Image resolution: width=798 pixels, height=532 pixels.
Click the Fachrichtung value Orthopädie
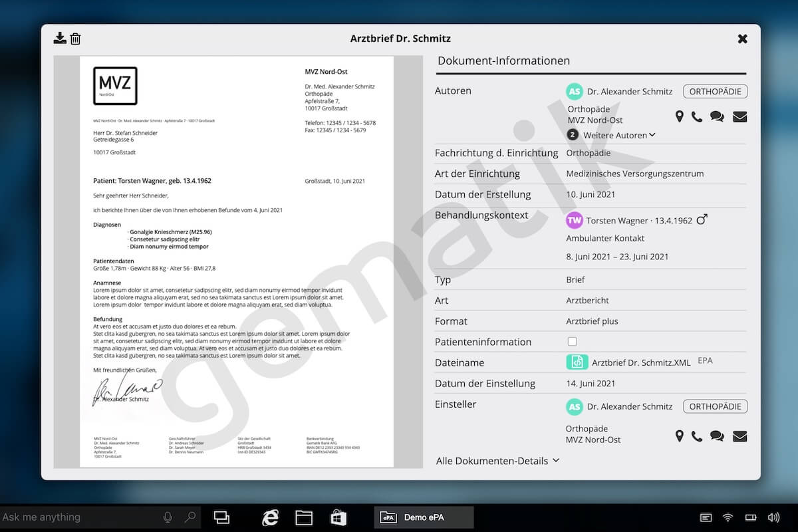(588, 153)
